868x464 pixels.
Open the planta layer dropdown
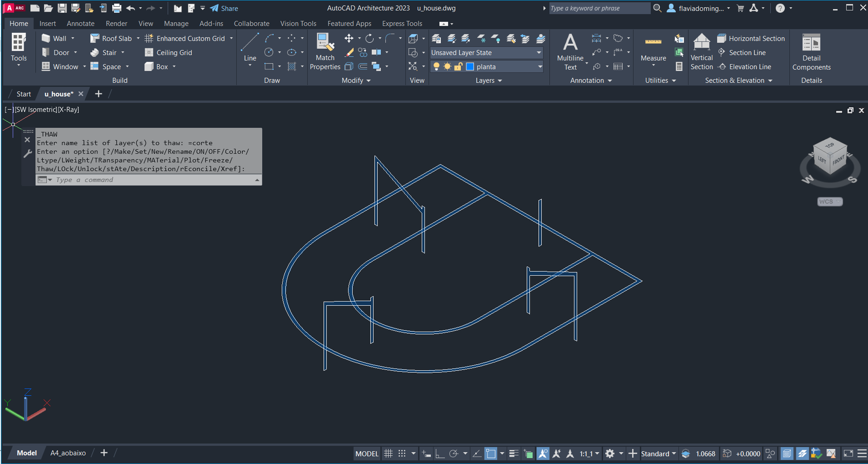pyautogui.click(x=540, y=67)
